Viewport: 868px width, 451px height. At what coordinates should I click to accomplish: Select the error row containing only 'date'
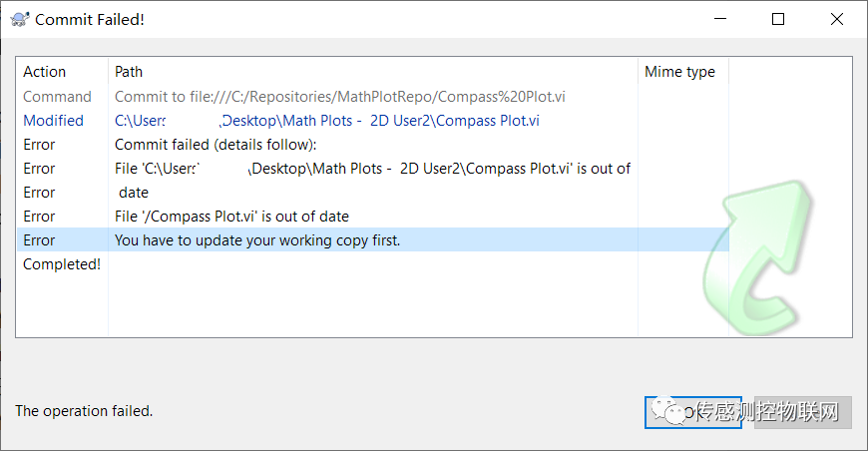point(134,193)
